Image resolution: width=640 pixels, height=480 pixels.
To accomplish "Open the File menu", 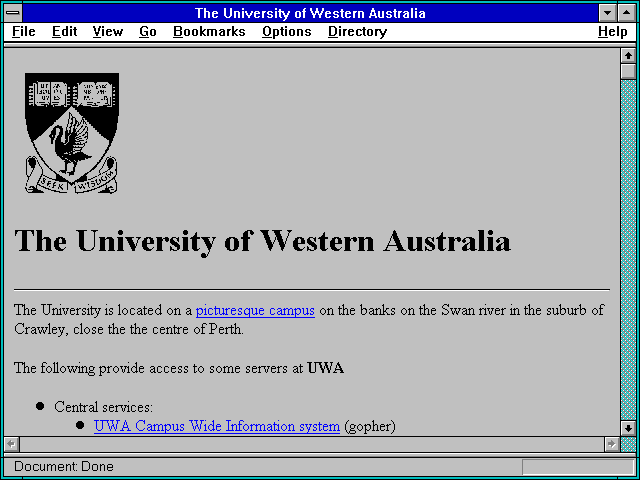I will tap(24, 31).
